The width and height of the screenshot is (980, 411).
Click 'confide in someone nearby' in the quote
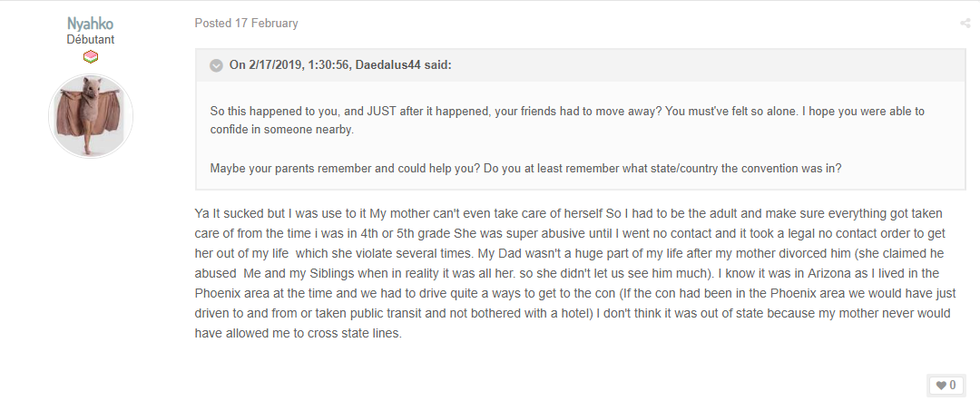[282, 131]
